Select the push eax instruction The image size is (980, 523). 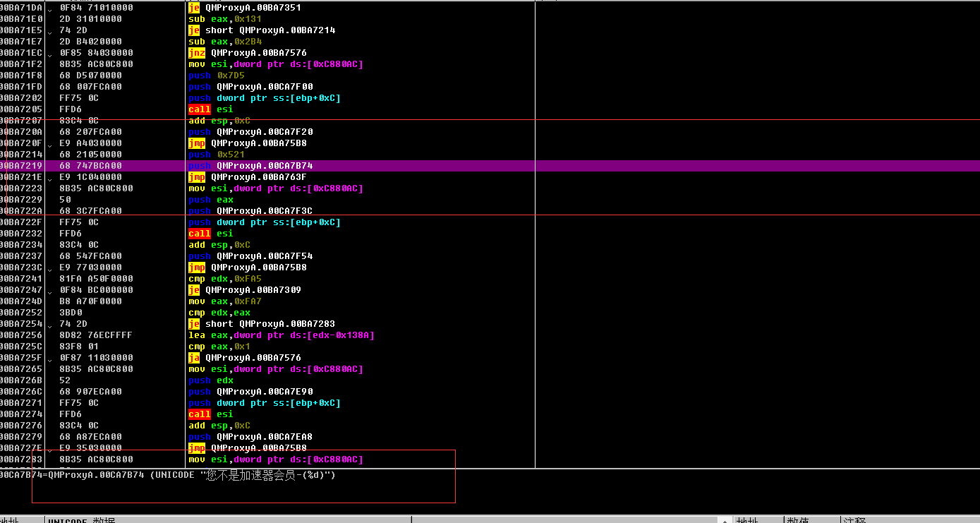211,200
